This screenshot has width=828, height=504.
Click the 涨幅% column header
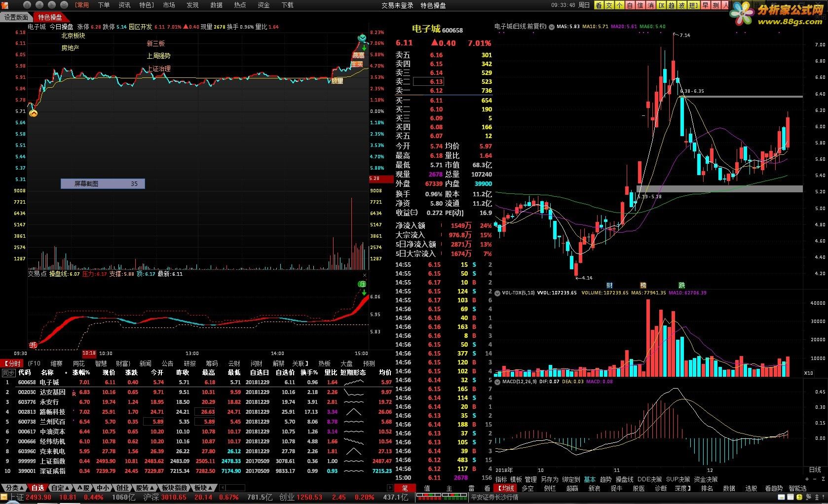(81, 372)
